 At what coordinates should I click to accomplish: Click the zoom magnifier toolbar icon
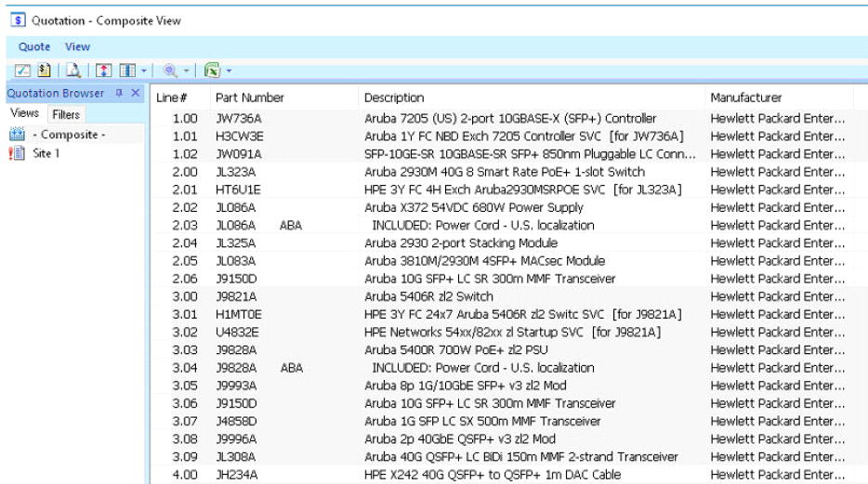pos(170,71)
